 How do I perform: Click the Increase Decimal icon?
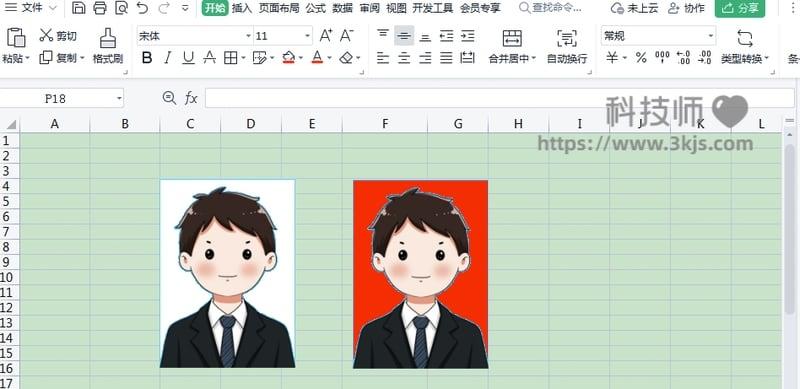683,58
